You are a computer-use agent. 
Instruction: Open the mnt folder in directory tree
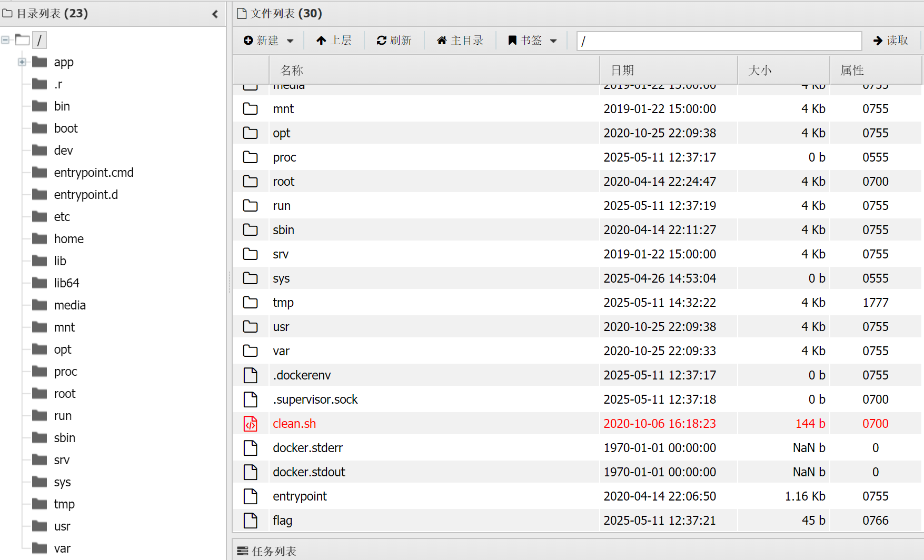click(64, 327)
